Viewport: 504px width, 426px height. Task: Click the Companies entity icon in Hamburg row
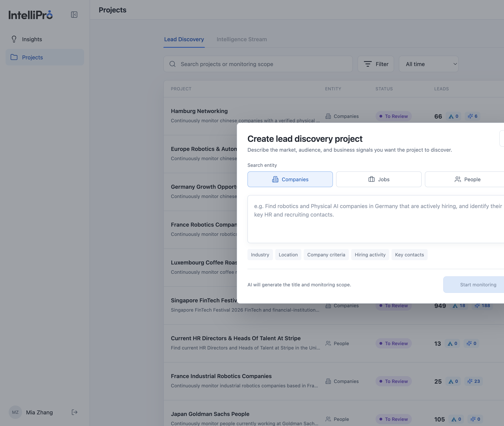[x=328, y=116]
